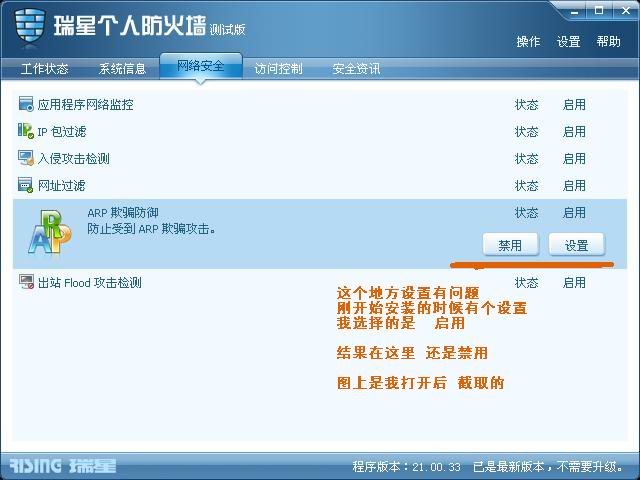Click the 网址过滤 row icon

point(26,185)
